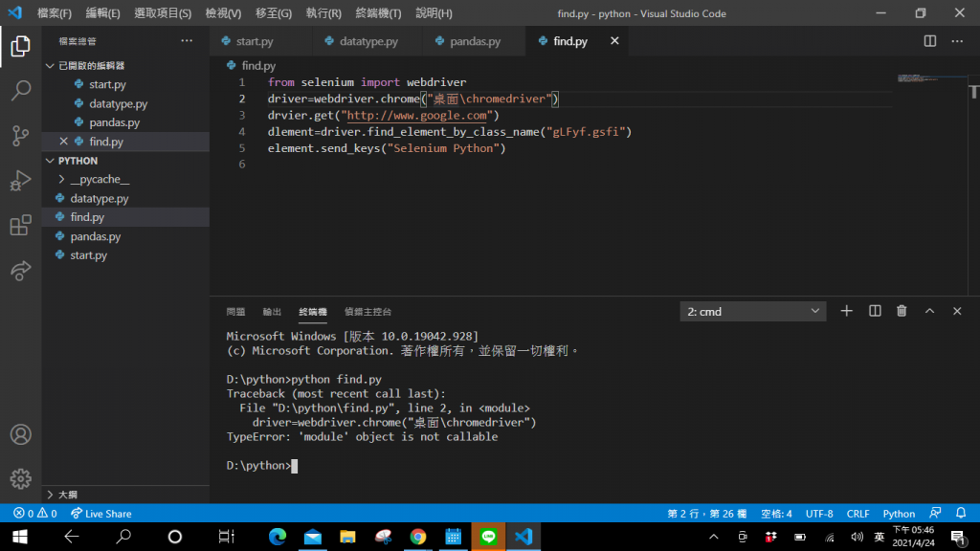The height and width of the screenshot is (551, 980).
Task: Open File Explorer from the taskbar
Action: click(x=347, y=537)
